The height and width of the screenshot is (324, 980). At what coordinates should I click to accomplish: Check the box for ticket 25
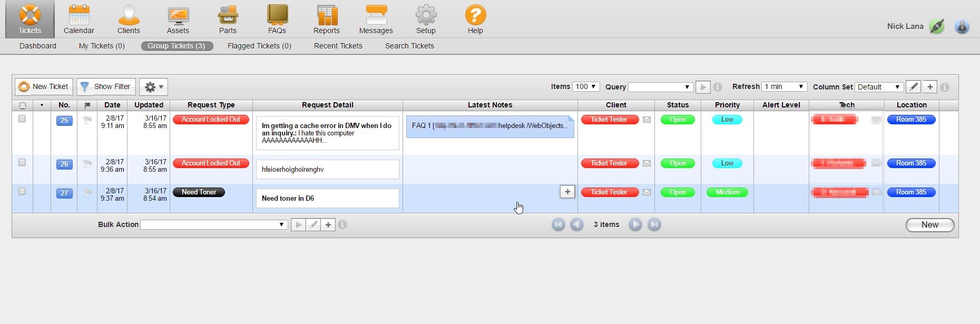22,119
